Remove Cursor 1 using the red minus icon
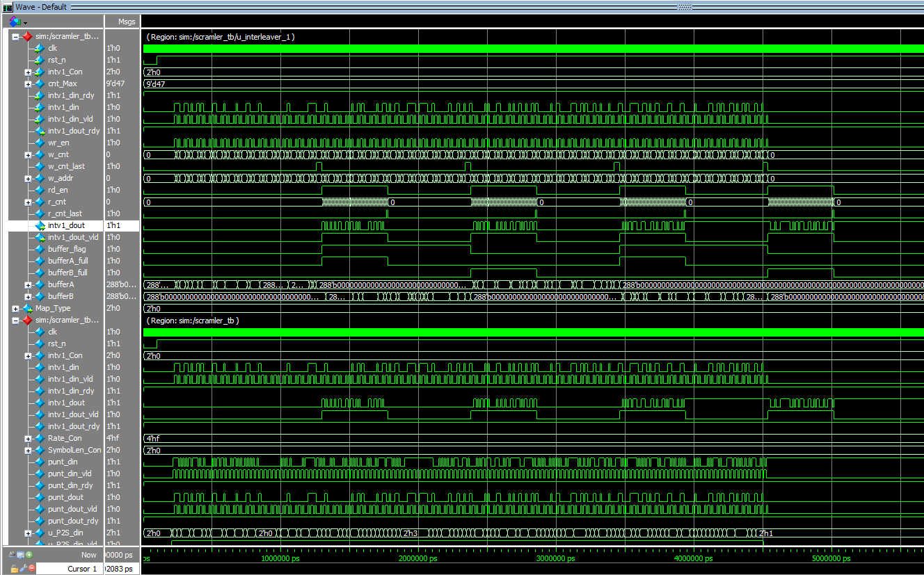This screenshot has height=575, width=924. 31,567
